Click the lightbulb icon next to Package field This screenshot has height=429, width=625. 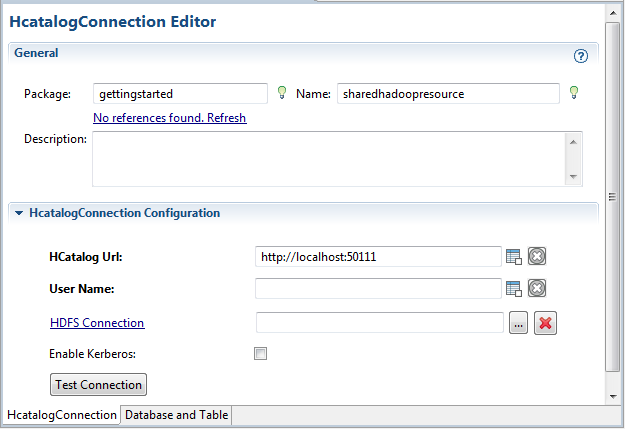click(x=282, y=93)
